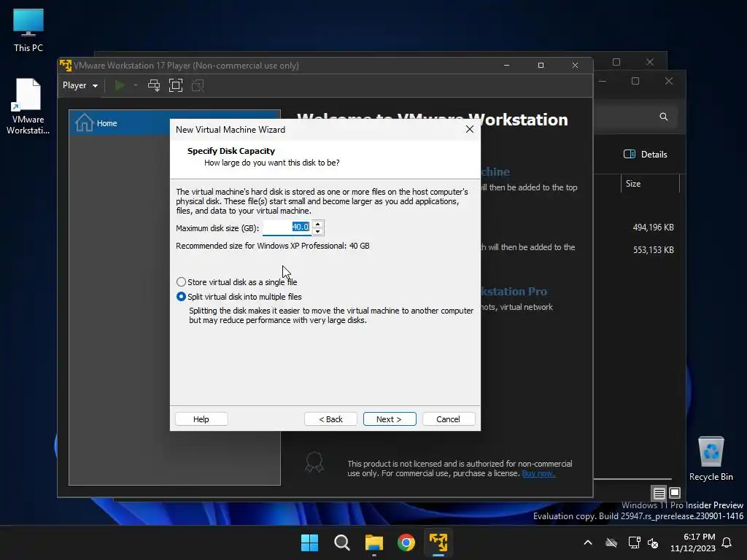This screenshot has width=747, height=560.
Task: Open the network status tray icon
Action: pos(634,542)
